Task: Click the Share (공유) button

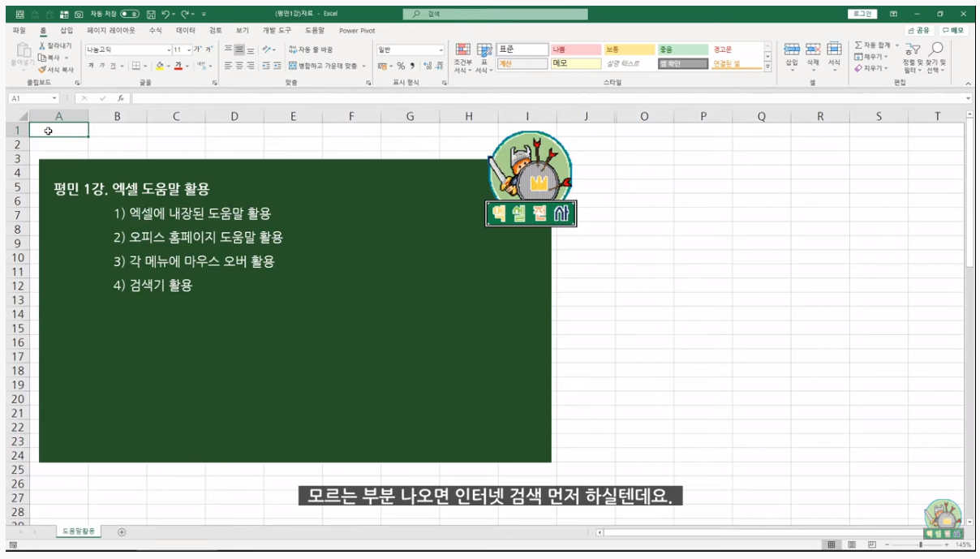Action: click(918, 30)
